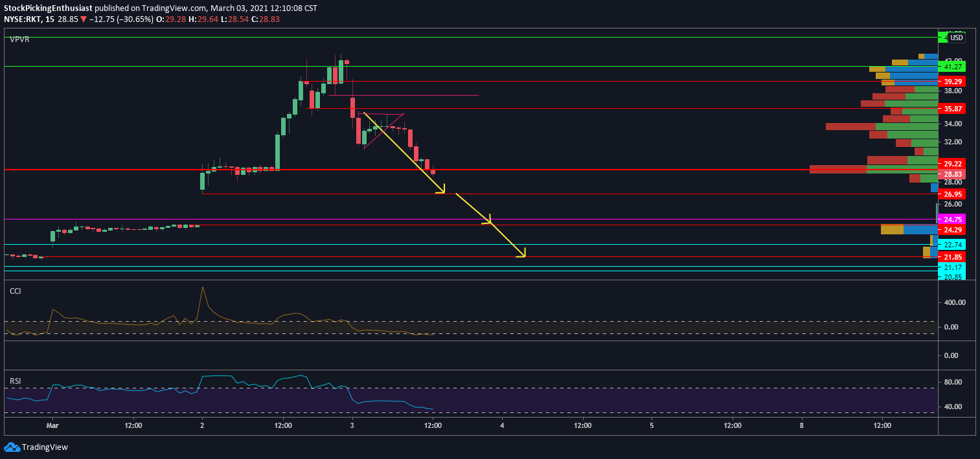Select the red 24.29 price label
The height and width of the screenshot is (459, 980).
(952, 230)
